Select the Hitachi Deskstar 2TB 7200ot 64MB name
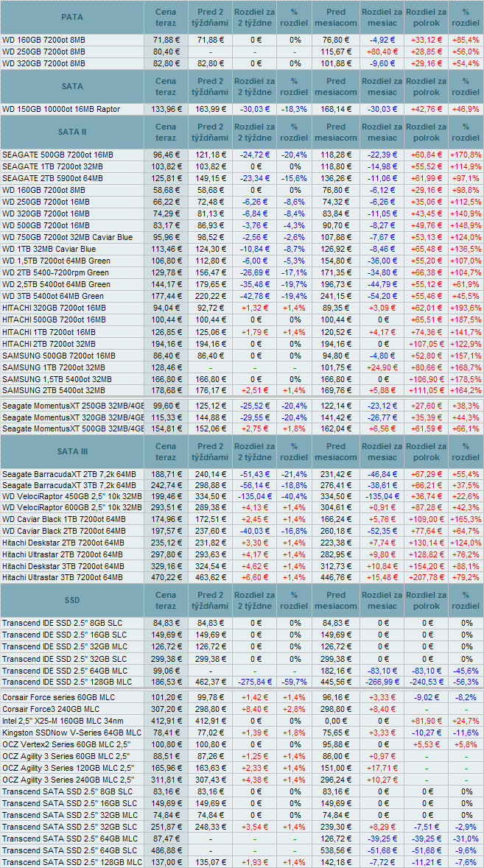 coord(63,544)
